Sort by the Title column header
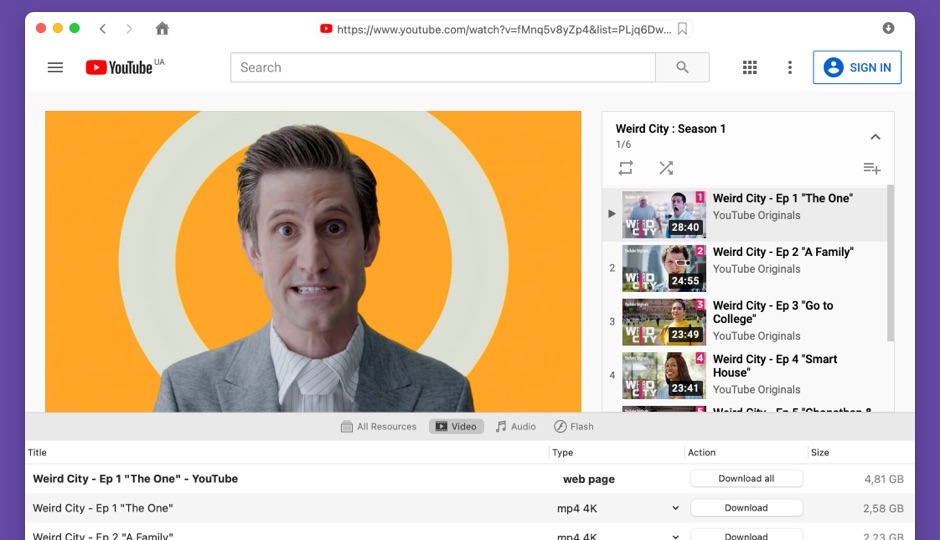 pyautogui.click(x=37, y=452)
